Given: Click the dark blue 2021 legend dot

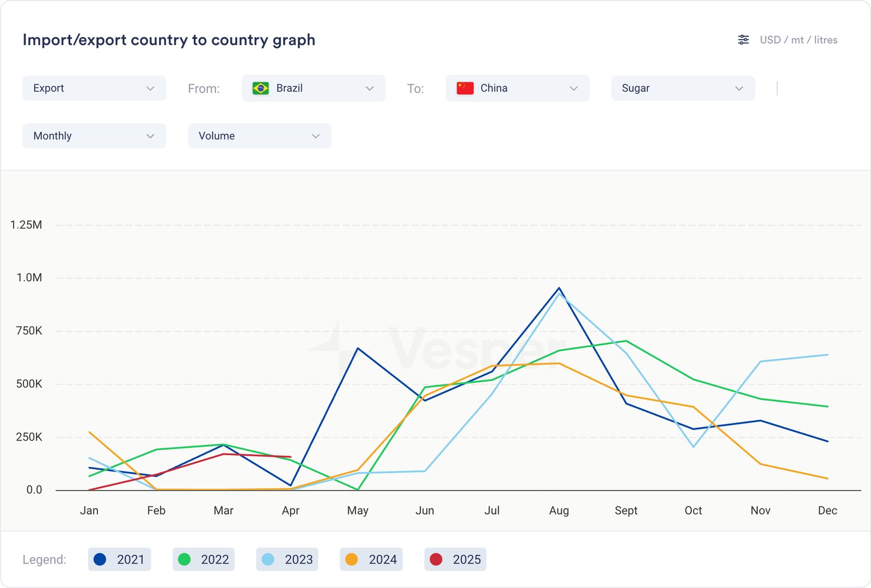Looking at the screenshot, I should pyautogui.click(x=100, y=559).
